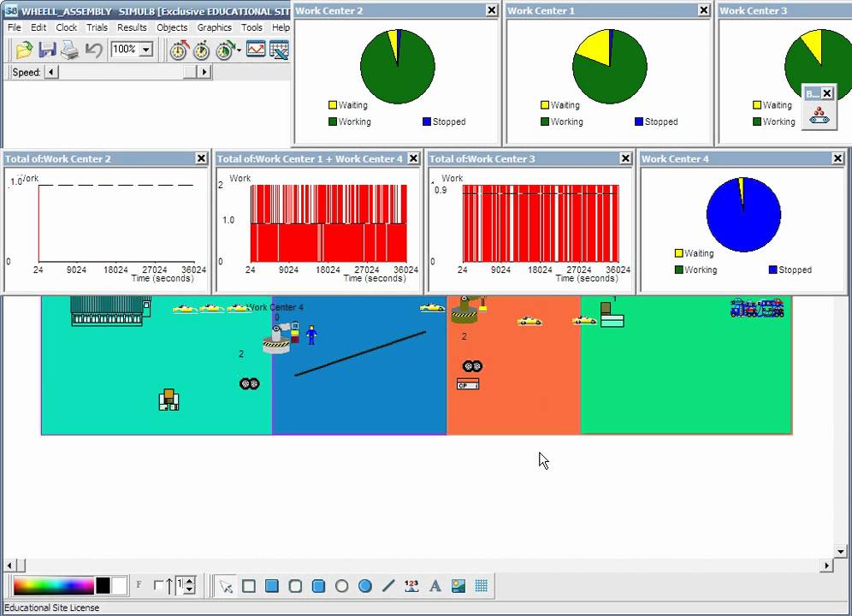Insert a 123 data field graphic
This screenshot has width=852, height=616.
tap(411, 585)
